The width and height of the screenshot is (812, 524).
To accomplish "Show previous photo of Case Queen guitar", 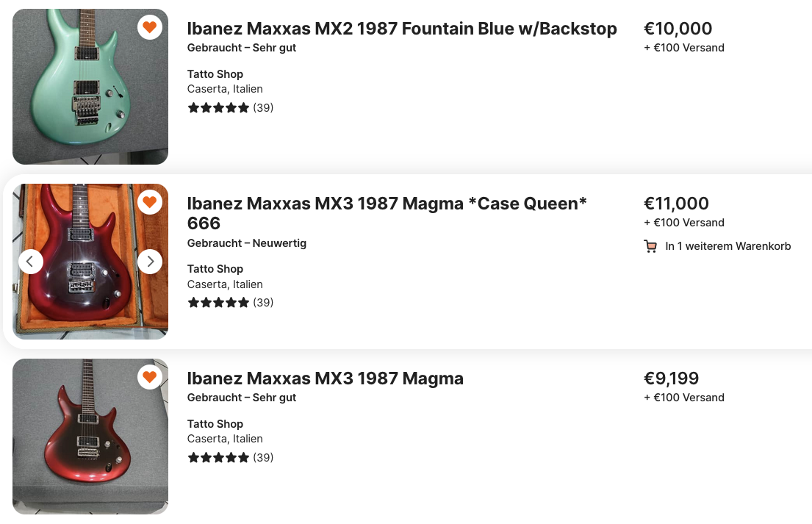I will point(31,261).
